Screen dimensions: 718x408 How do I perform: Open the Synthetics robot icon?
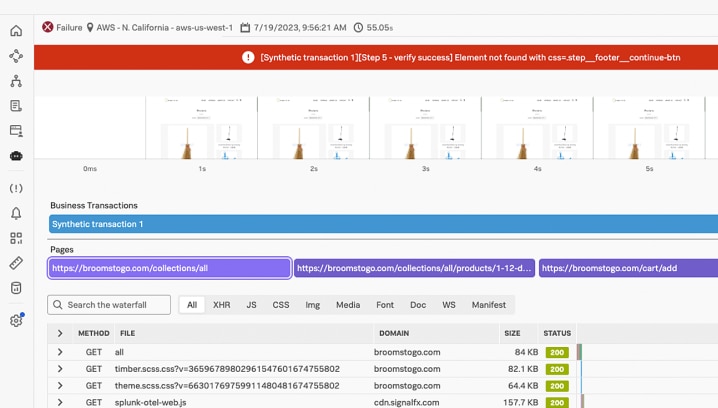tap(16, 156)
